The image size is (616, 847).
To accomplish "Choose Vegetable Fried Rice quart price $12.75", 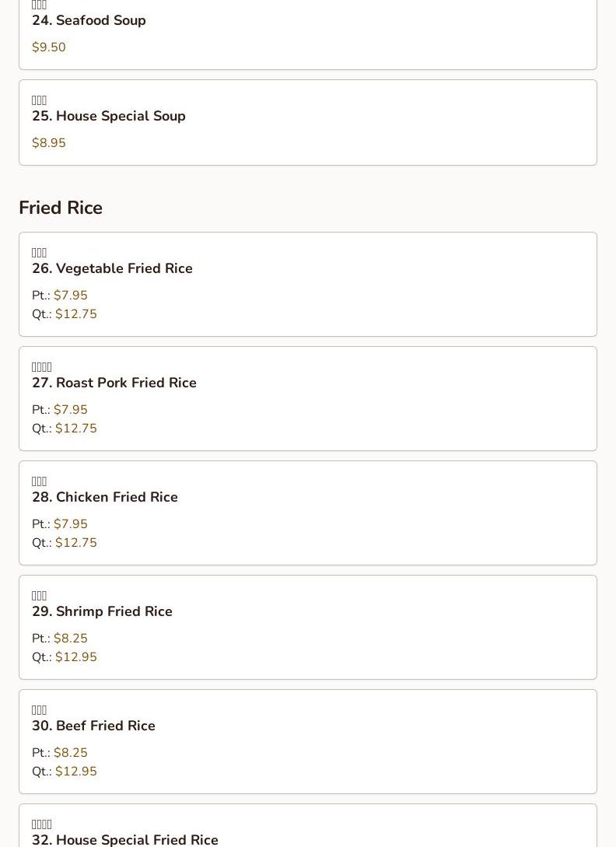I will 76,314.
